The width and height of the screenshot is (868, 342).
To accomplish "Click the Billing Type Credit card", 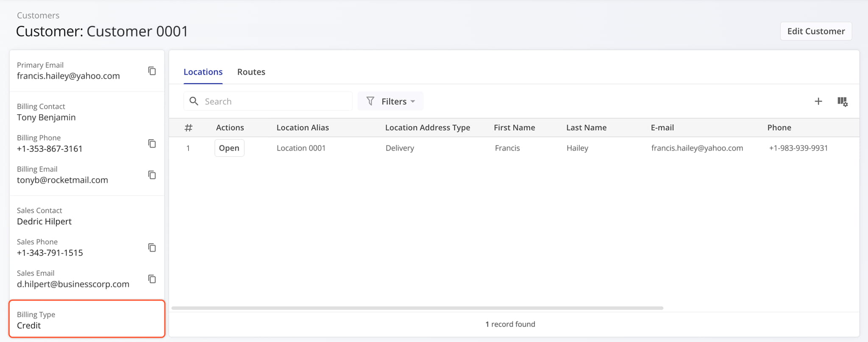I will pos(87,319).
